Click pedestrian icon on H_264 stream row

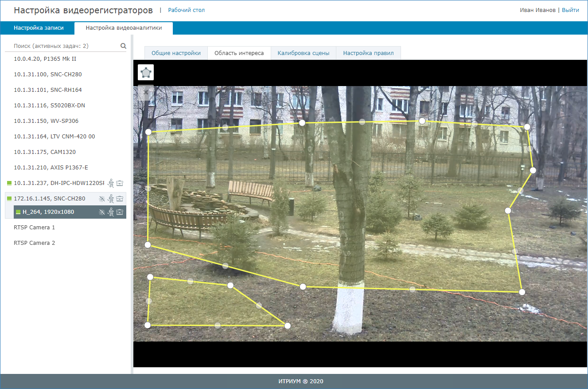pyautogui.click(x=111, y=212)
